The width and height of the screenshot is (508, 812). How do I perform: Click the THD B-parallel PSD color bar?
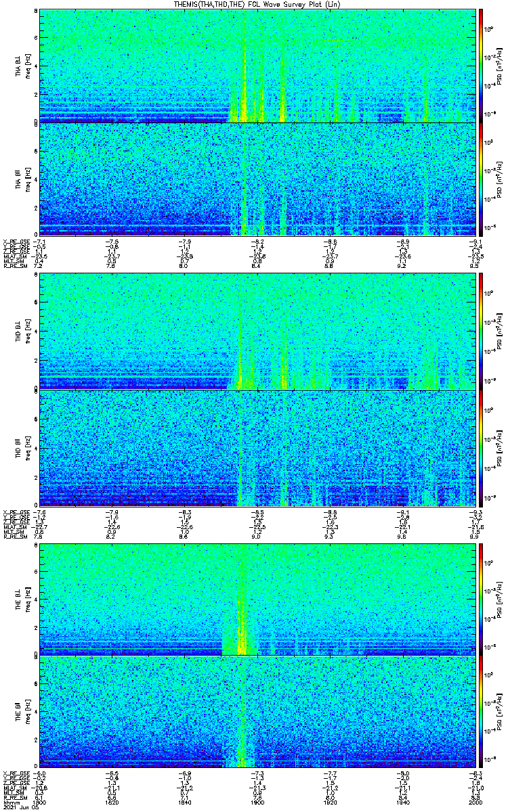coord(481,447)
